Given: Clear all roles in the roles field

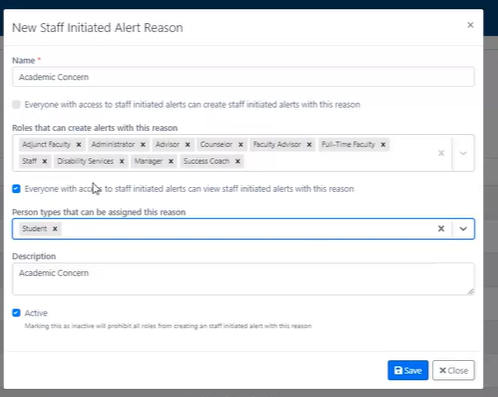Looking at the screenshot, I should pyautogui.click(x=441, y=153).
